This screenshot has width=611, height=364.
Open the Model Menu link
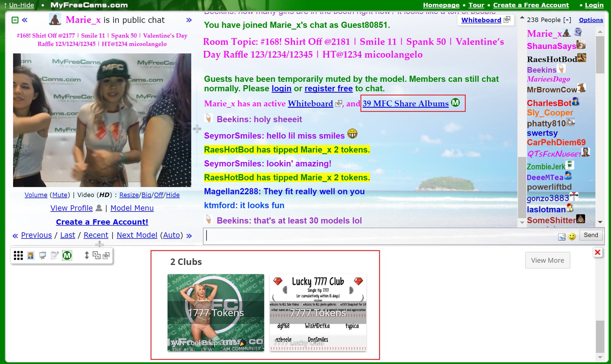[132, 208]
